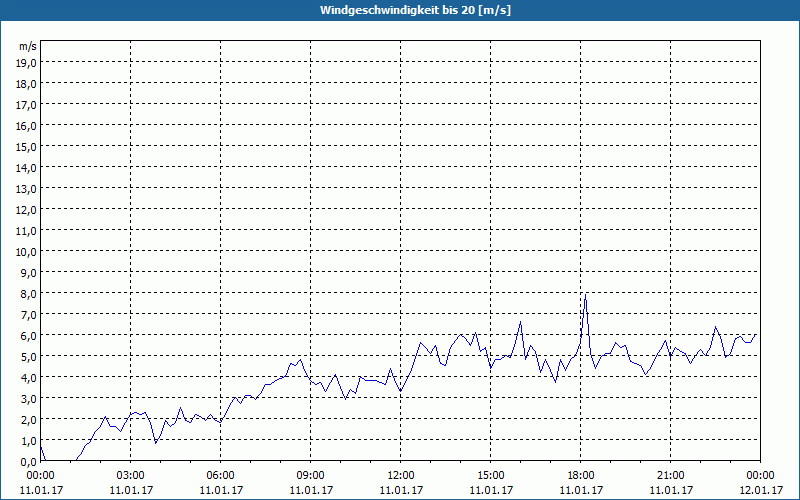Image resolution: width=800 pixels, height=500 pixels.
Task: Select the 6,0 y-axis label
Action: click(29, 336)
